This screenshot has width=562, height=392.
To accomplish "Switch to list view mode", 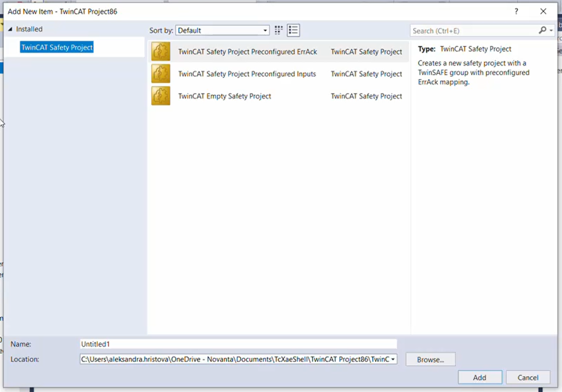I will (293, 30).
